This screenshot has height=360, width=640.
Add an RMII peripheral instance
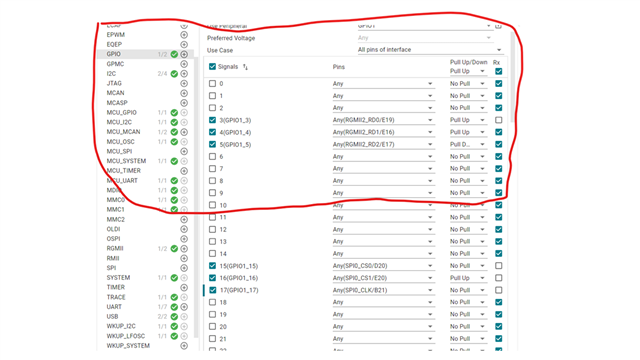pos(184,258)
